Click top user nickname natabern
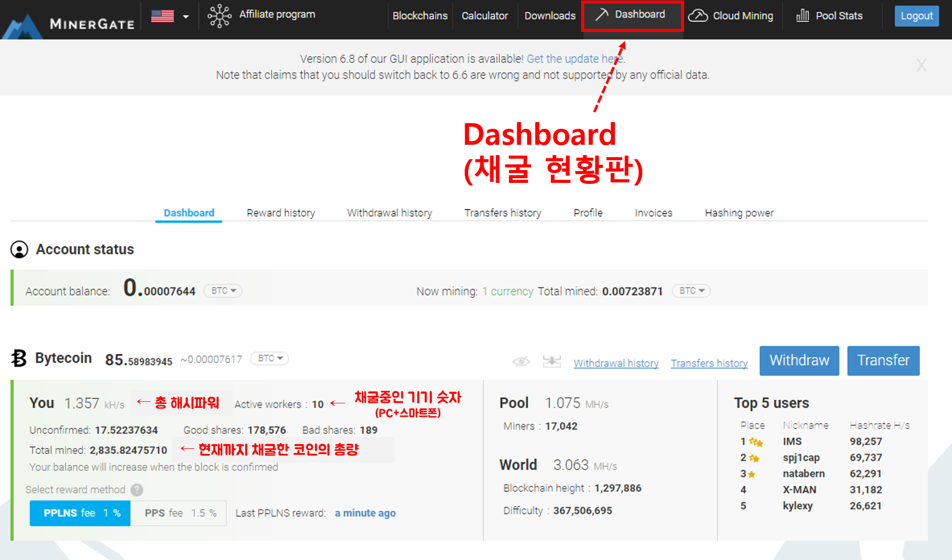 [804, 473]
